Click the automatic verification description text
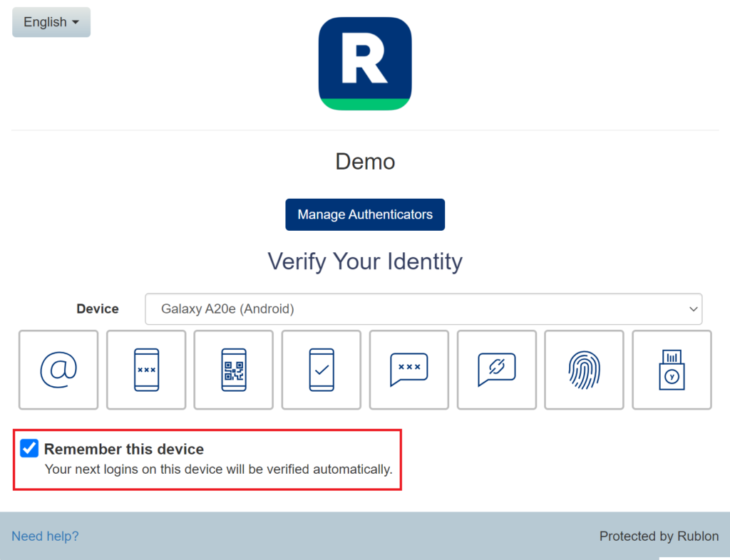The width and height of the screenshot is (730, 560). 218,470
